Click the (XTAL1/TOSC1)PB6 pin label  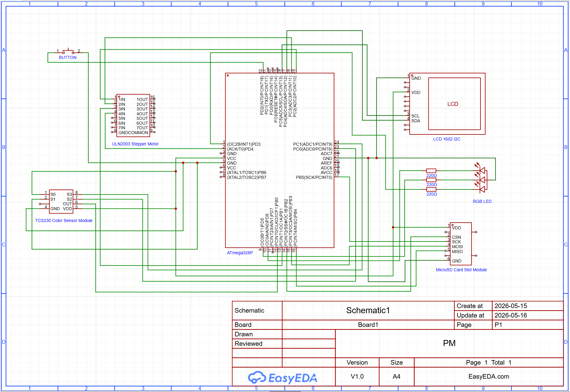pyautogui.click(x=247, y=172)
